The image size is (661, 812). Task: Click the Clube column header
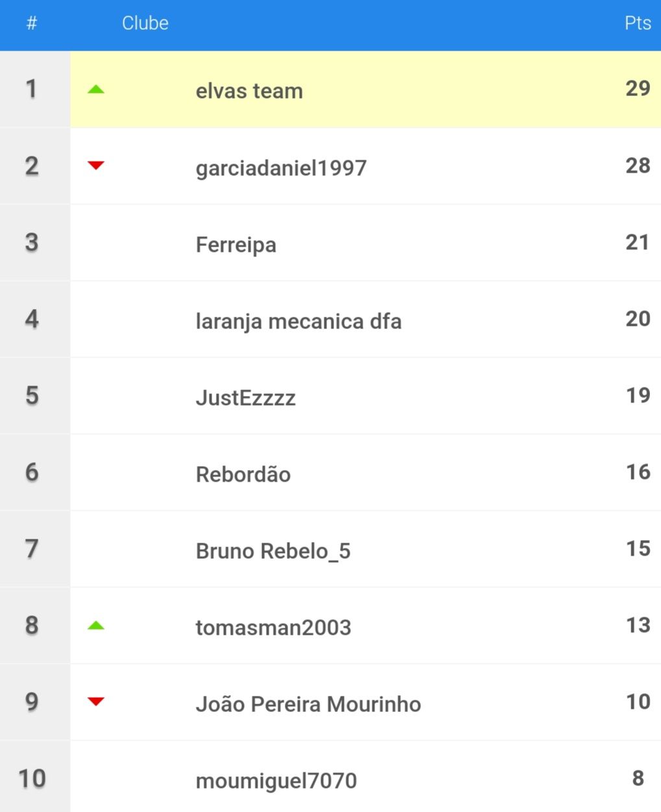click(x=145, y=23)
